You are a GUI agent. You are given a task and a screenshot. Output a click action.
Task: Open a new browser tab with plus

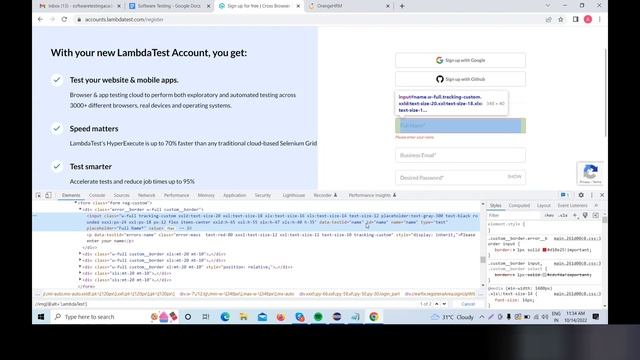(x=402, y=6)
